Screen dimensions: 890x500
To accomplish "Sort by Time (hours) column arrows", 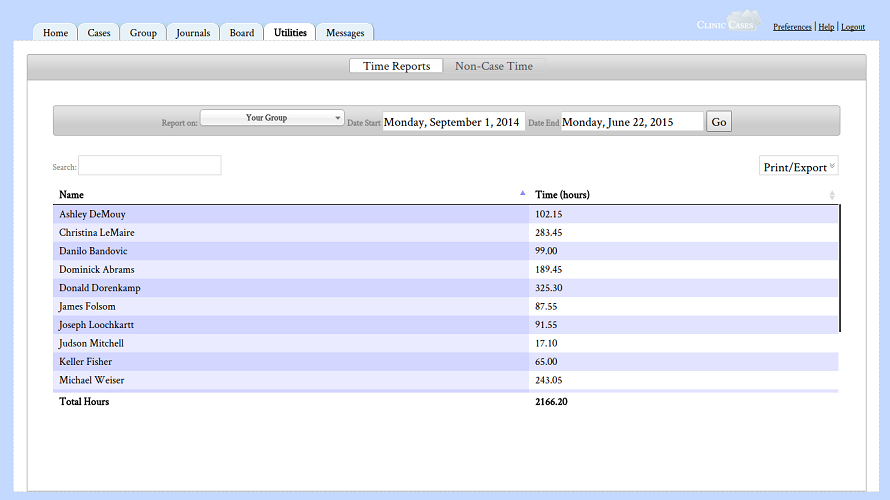I will (x=832, y=195).
